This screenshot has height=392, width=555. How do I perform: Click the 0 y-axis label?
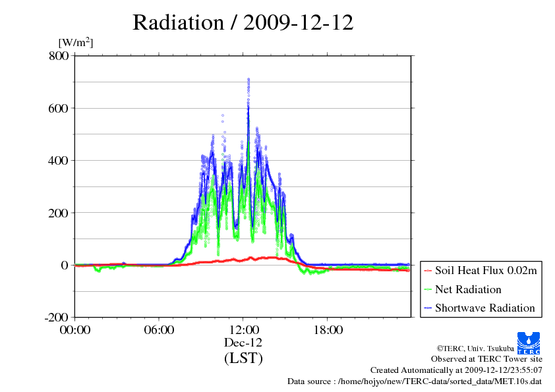(x=65, y=266)
